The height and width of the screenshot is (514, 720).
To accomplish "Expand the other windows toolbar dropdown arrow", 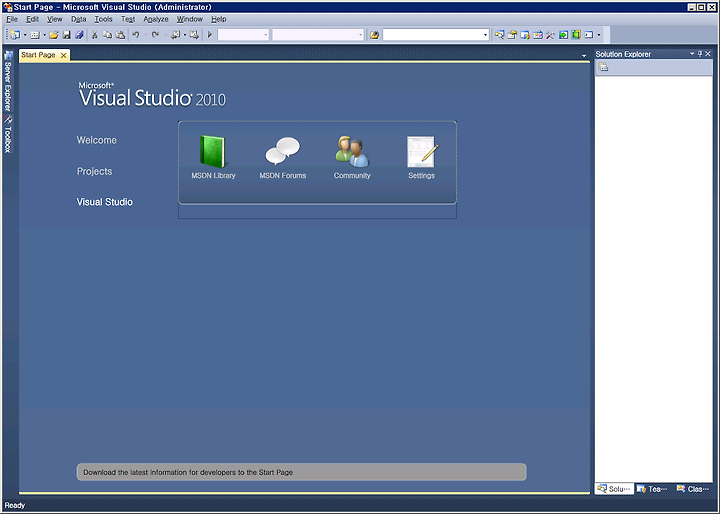I will 599,35.
